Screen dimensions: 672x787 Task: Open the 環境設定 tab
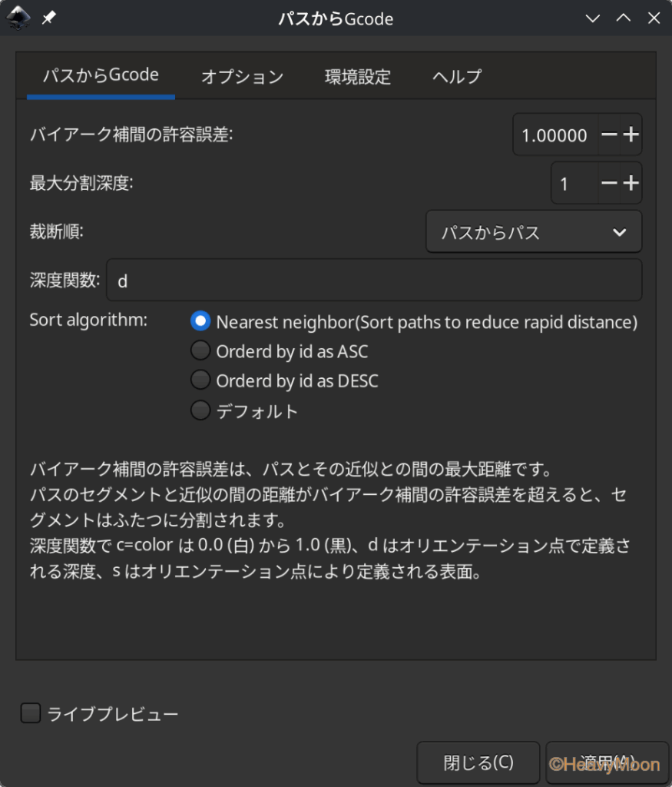coord(358,77)
